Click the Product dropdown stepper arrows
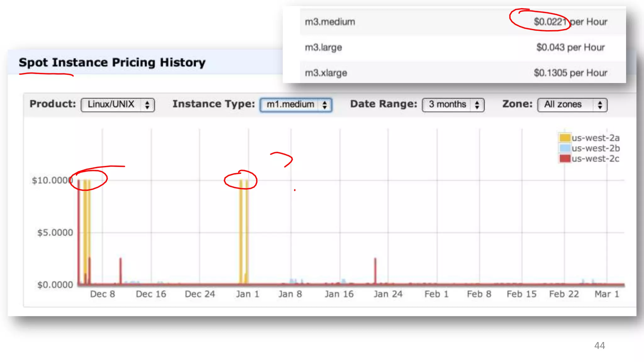644x362 pixels. (x=147, y=105)
